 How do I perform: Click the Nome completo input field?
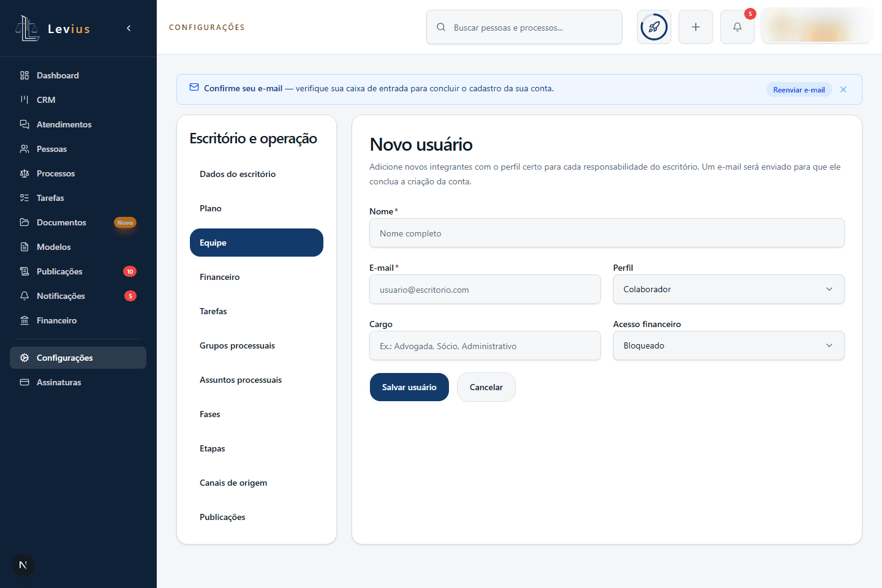point(607,233)
